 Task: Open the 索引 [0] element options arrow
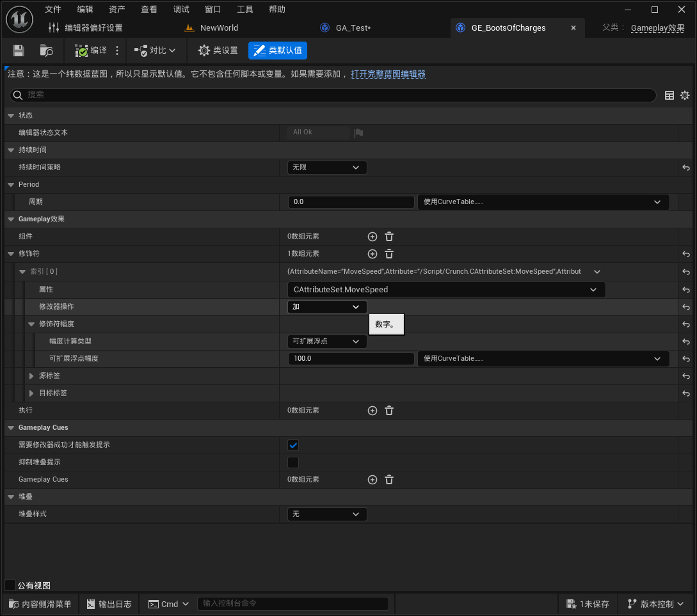pos(597,272)
